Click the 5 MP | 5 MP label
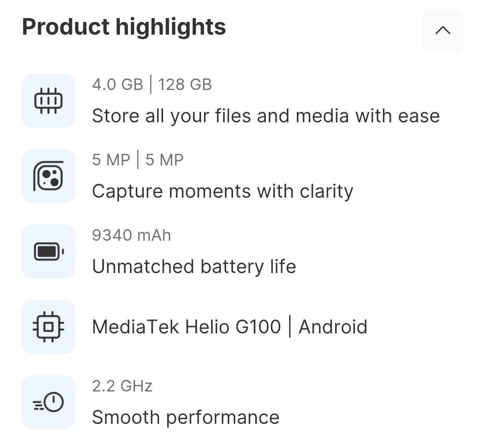The image size is (486, 448). [138, 160]
